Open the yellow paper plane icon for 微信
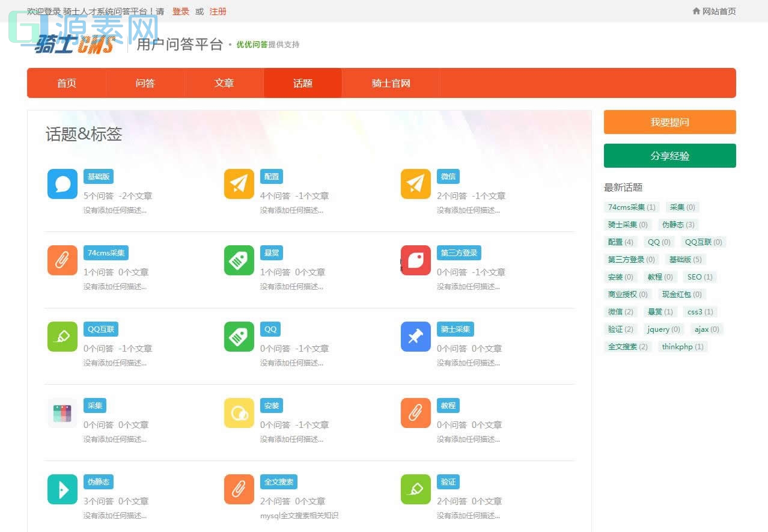768x532 pixels. point(415,184)
